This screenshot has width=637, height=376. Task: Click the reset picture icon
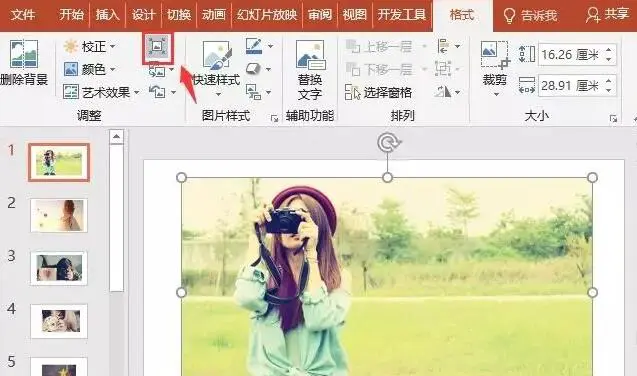pos(158,92)
